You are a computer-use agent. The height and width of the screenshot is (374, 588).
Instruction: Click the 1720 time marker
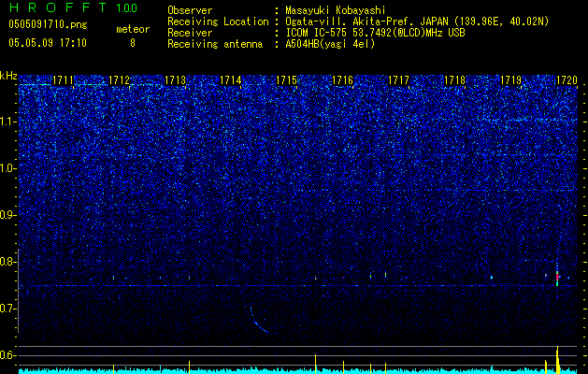tap(566, 80)
